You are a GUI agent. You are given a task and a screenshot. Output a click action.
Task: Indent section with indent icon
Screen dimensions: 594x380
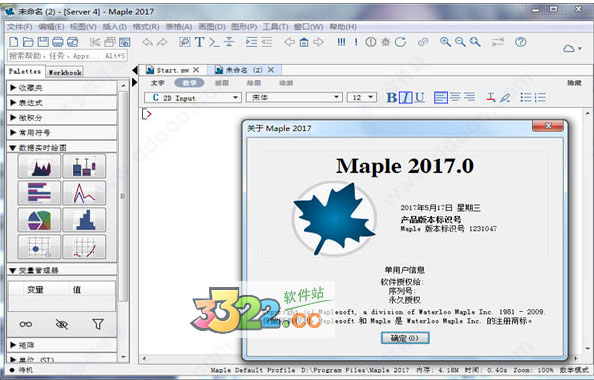(x=252, y=42)
